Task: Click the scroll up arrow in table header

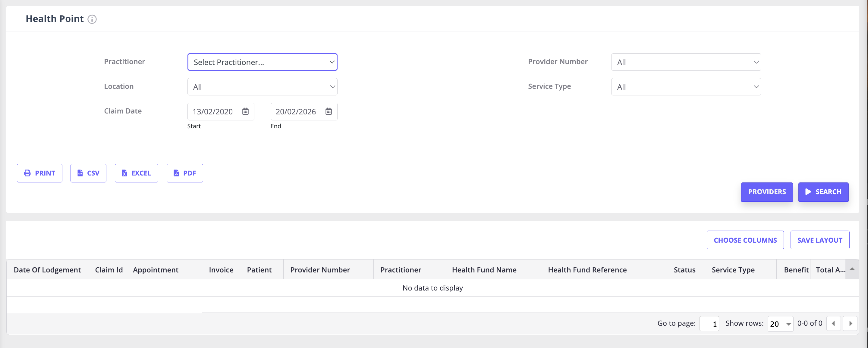Action: coord(852,269)
